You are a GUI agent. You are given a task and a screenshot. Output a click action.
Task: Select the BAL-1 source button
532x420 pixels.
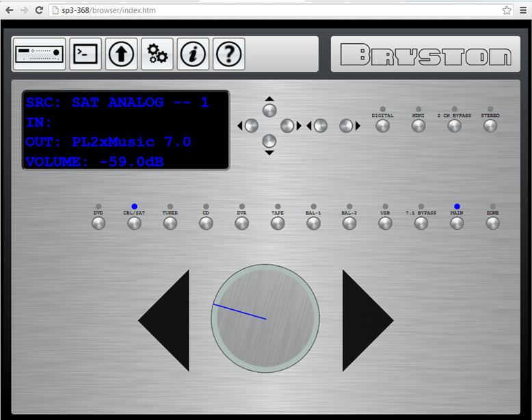tap(313, 224)
